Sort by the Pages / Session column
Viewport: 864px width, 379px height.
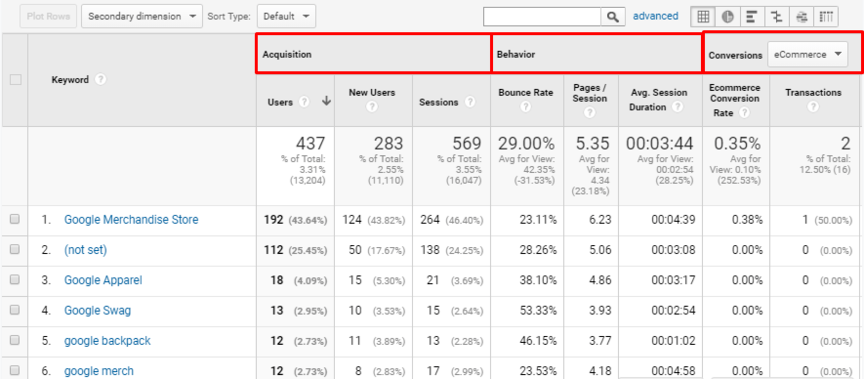[x=590, y=93]
